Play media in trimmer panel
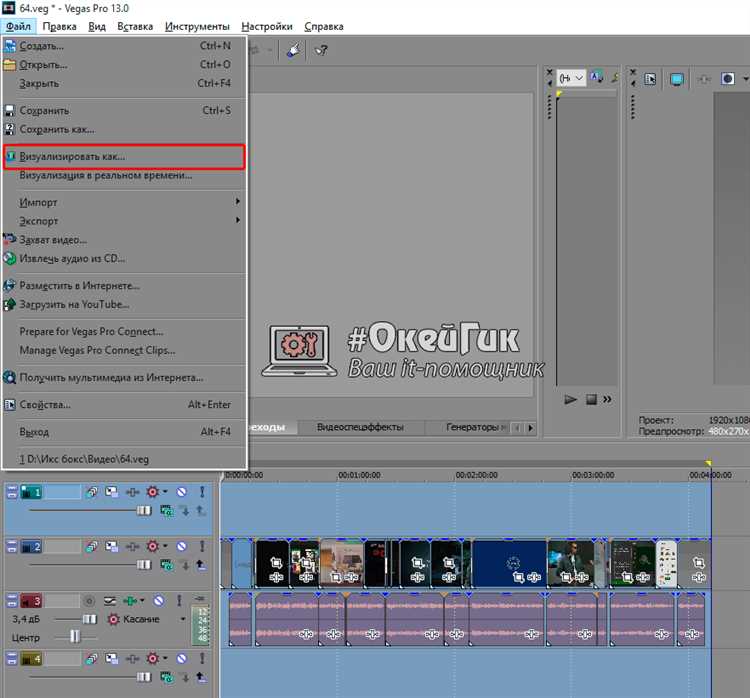Image resolution: width=750 pixels, height=698 pixels. (571, 399)
